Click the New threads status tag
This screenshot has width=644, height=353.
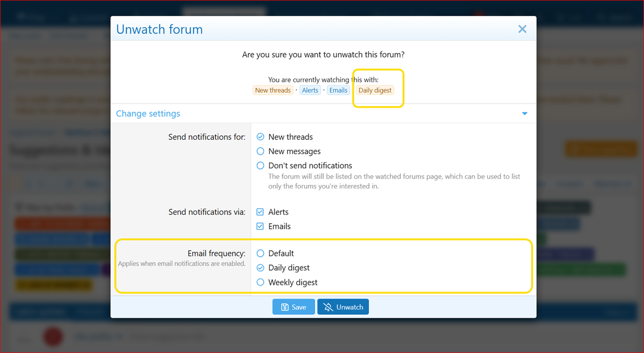273,91
